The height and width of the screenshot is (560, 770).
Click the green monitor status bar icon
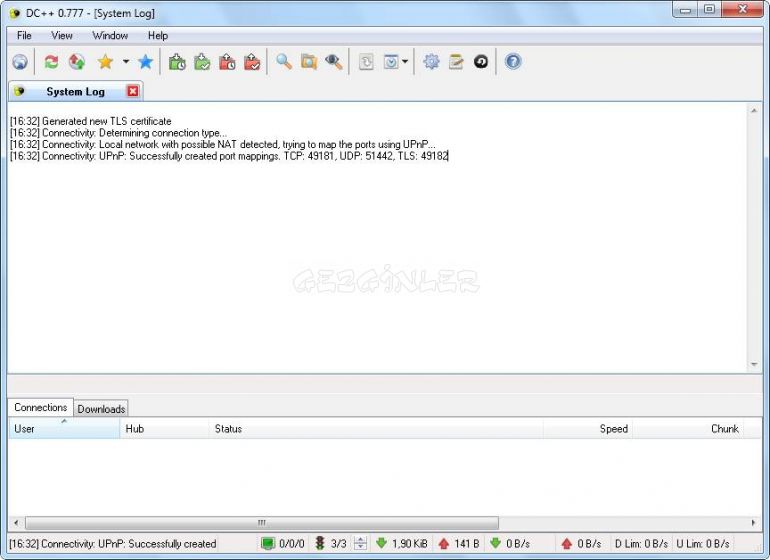(x=268, y=543)
